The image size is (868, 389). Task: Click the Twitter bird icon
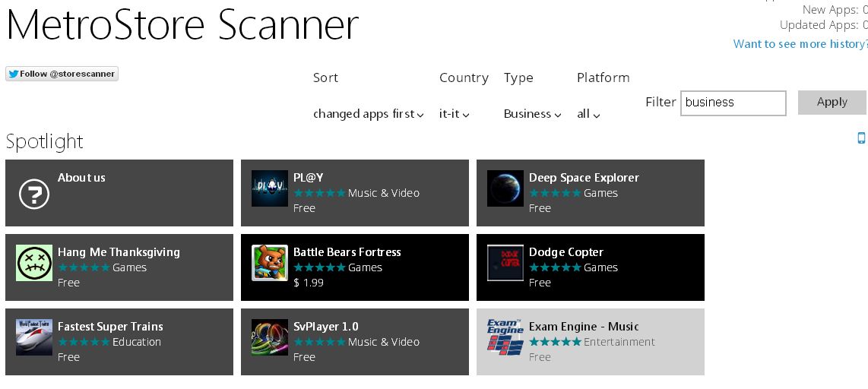[x=13, y=74]
